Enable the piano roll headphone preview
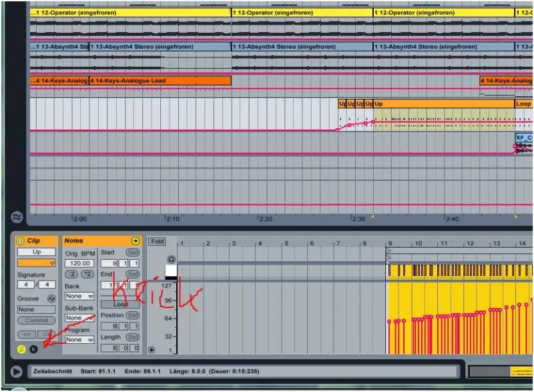Image resolution: width=534 pixels, height=392 pixels. (172, 258)
